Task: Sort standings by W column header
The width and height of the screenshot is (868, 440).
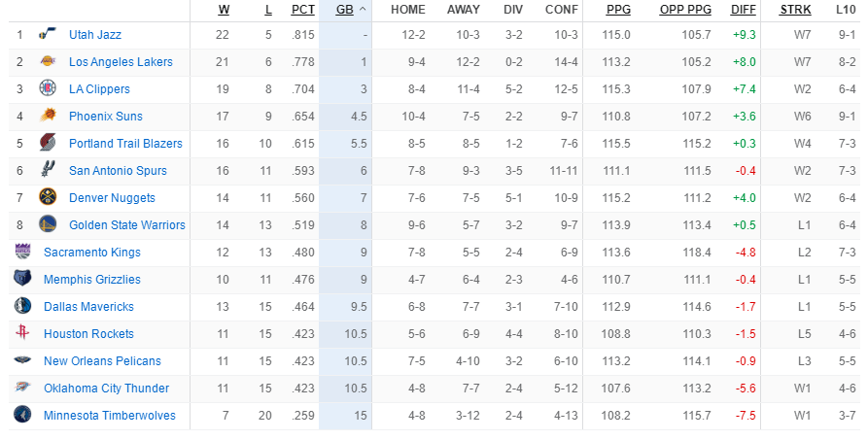Action: coord(224,10)
